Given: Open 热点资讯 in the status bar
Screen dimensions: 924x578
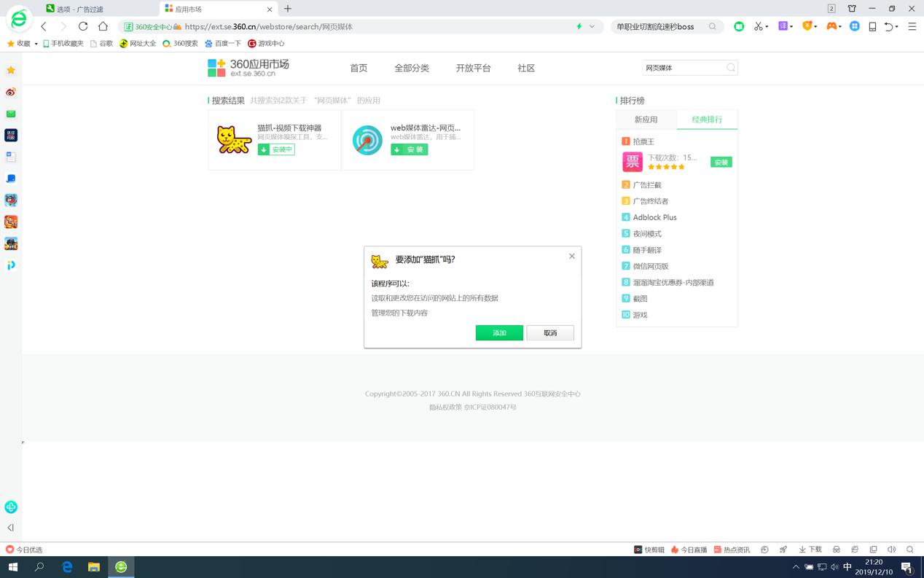Looking at the screenshot, I should click(x=732, y=550).
